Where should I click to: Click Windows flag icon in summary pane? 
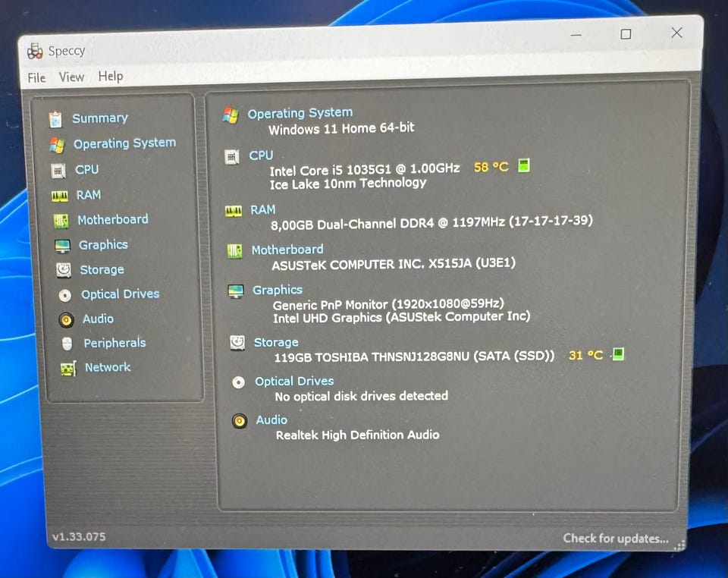231,115
